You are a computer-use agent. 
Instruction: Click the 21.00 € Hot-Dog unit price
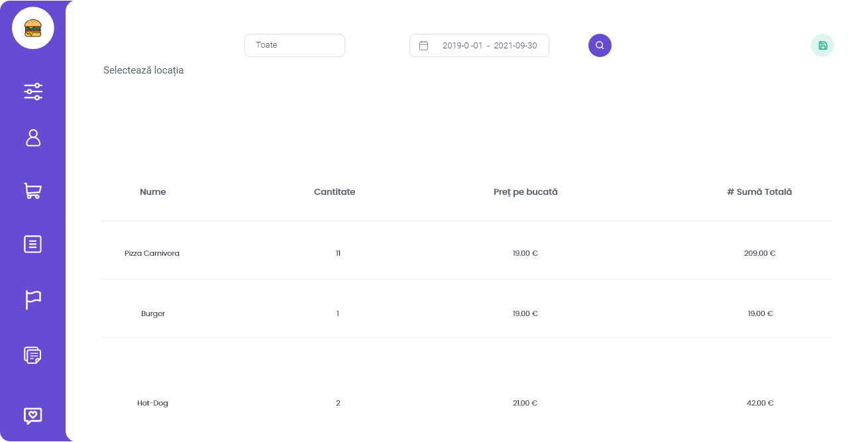coord(525,403)
